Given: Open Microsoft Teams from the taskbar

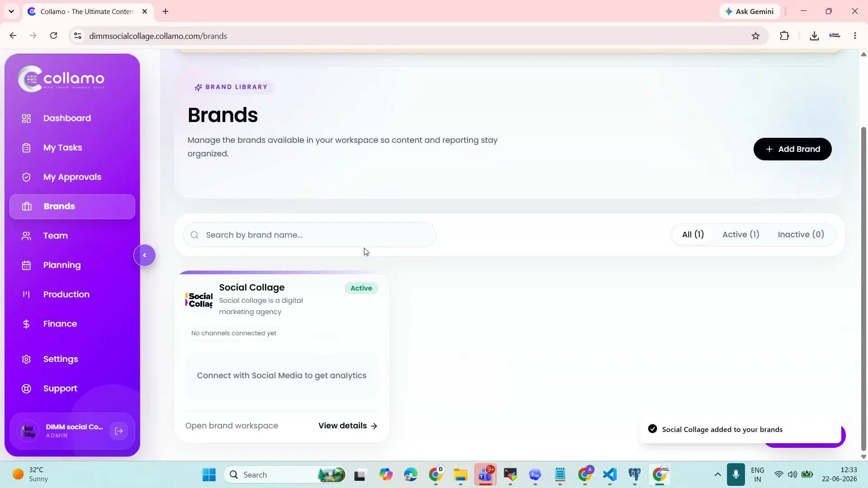Looking at the screenshot, I should point(486,475).
